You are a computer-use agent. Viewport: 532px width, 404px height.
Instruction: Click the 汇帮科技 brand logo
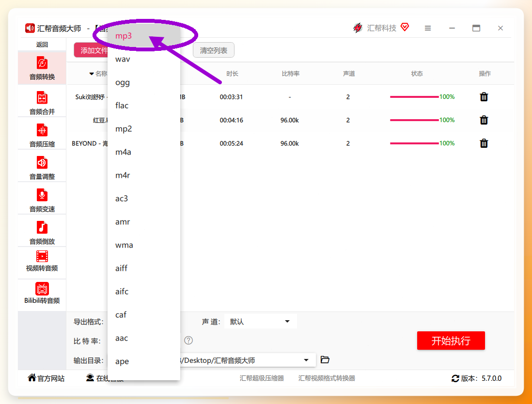click(358, 28)
